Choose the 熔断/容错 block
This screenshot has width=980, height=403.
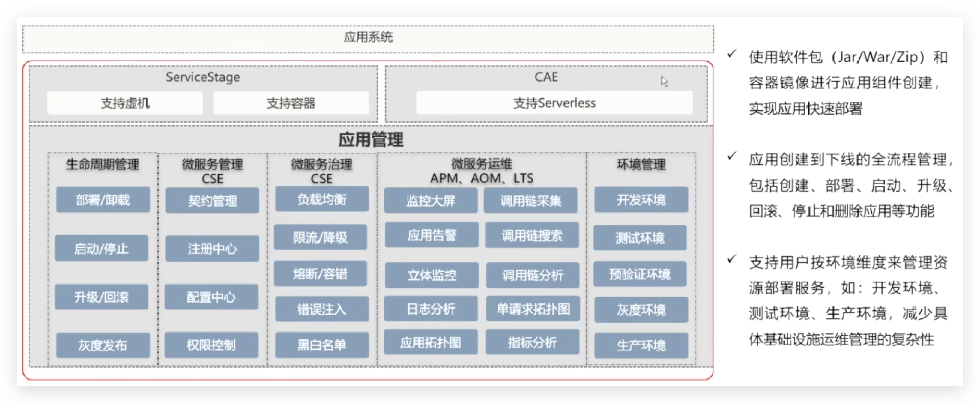pyautogui.click(x=321, y=274)
